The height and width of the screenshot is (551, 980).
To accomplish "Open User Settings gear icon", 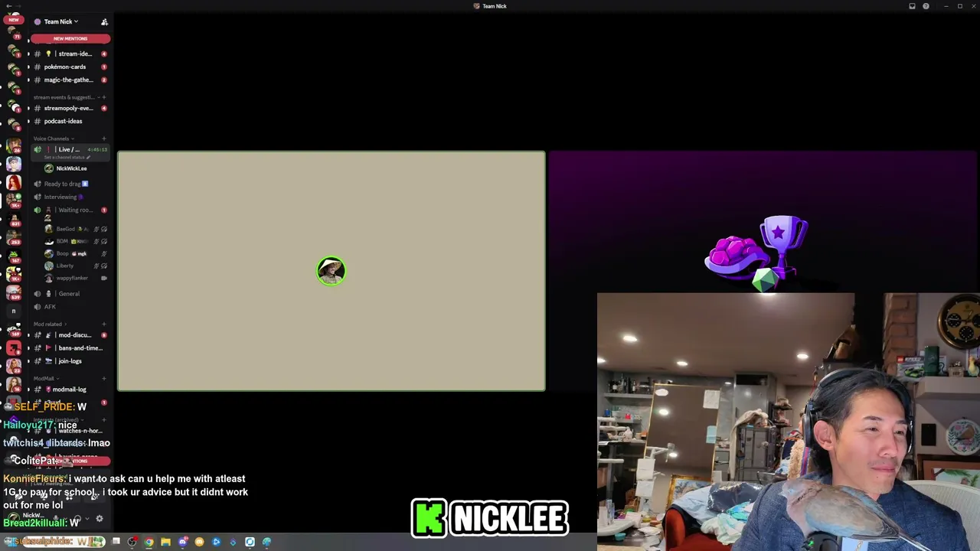I will pyautogui.click(x=100, y=518).
